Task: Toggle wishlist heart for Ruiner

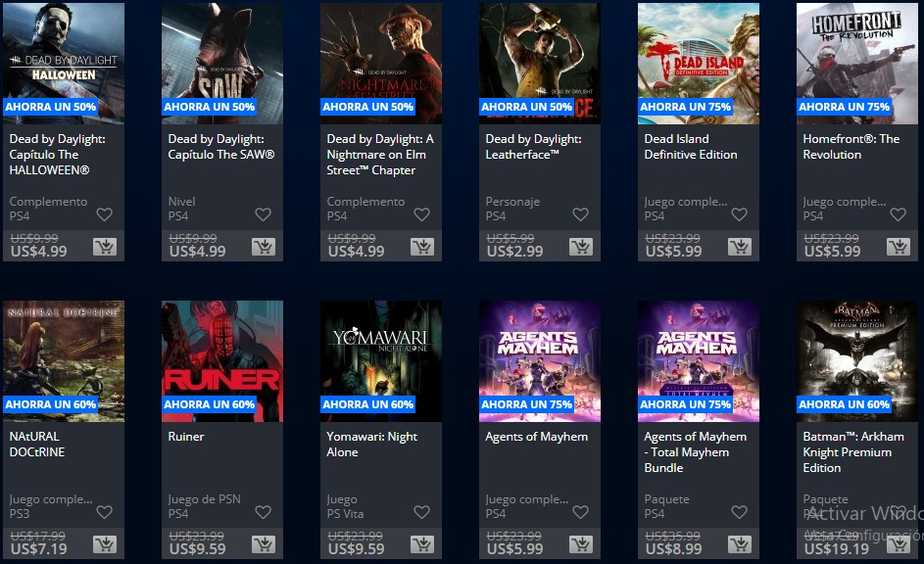Action: pos(263,512)
